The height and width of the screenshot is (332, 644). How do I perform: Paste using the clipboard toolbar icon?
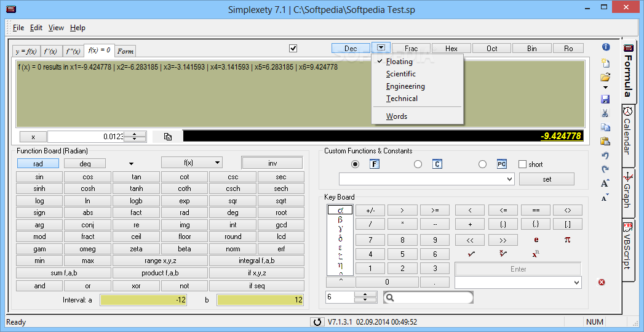coord(605,141)
